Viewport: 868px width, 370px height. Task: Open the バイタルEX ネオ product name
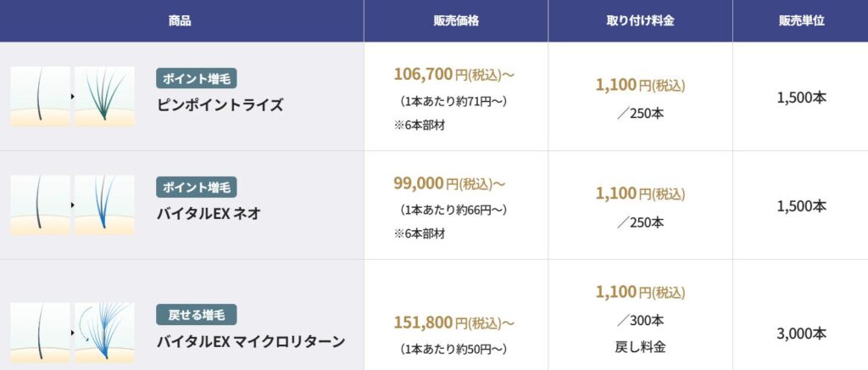(x=209, y=214)
